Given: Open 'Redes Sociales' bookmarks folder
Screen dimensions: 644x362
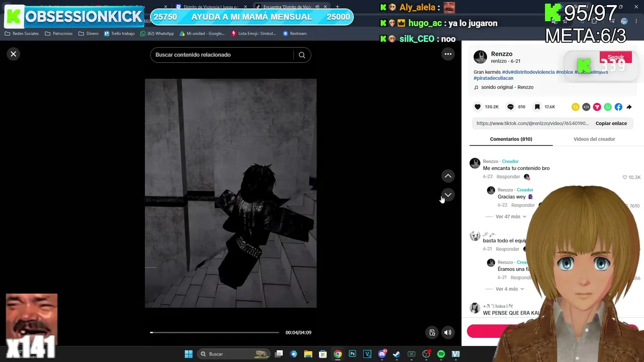Looking at the screenshot, I should 22,34.
